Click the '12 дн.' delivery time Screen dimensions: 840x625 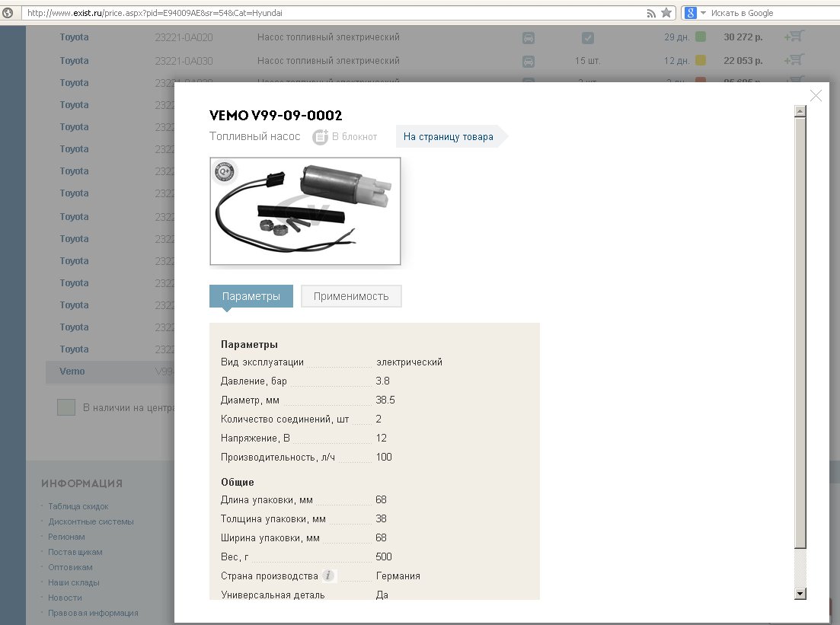[676, 60]
